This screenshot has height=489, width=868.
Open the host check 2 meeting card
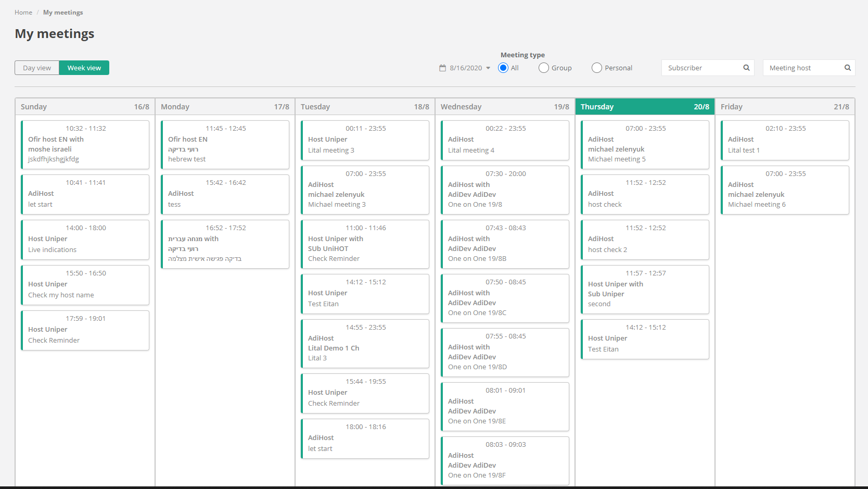[645, 240]
